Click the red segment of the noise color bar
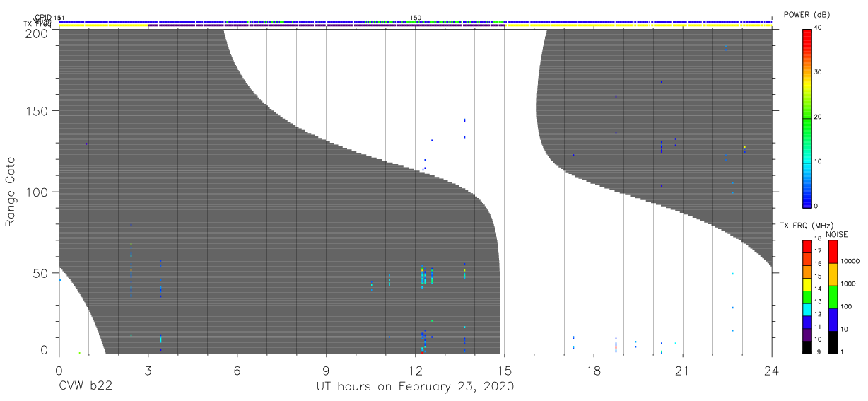 coord(833,252)
